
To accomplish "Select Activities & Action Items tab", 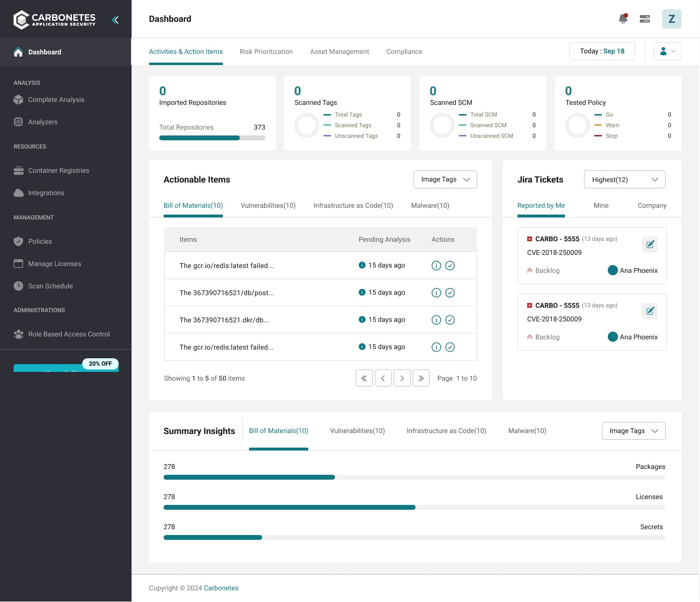I will point(185,52).
